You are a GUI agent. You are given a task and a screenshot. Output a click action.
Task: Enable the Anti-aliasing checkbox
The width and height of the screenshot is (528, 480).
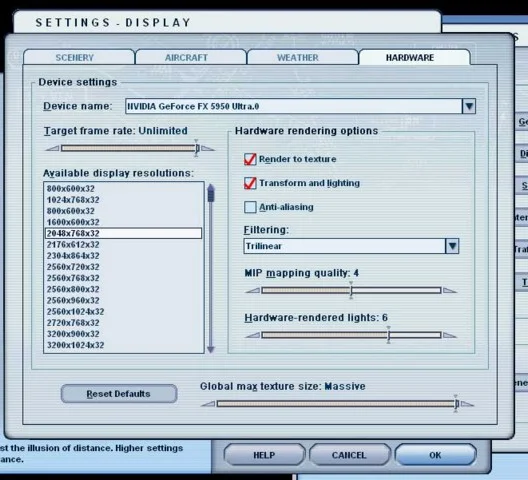click(250, 207)
